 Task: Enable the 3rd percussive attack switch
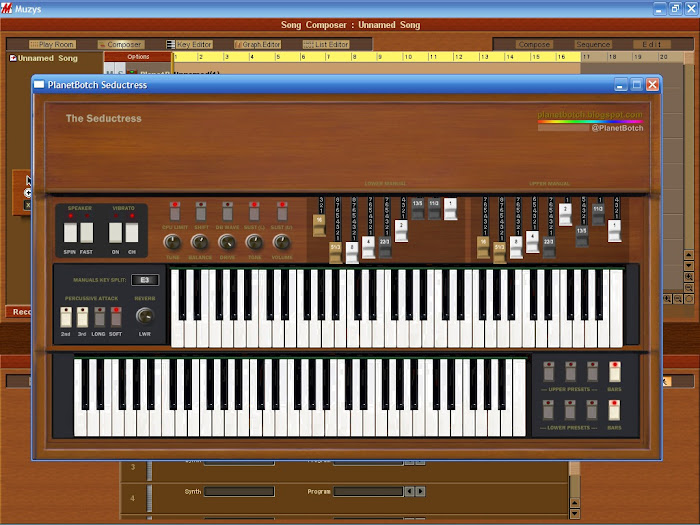click(82, 317)
